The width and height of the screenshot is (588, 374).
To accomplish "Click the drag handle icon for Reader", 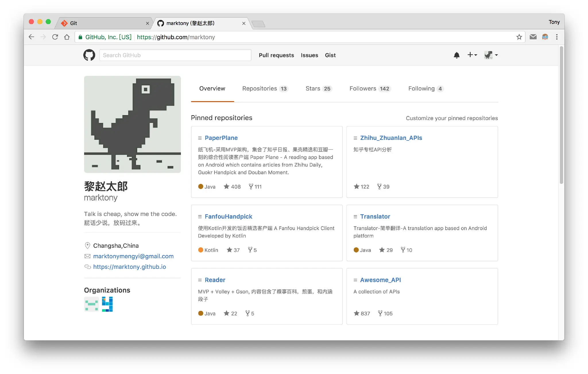I will click(x=200, y=280).
